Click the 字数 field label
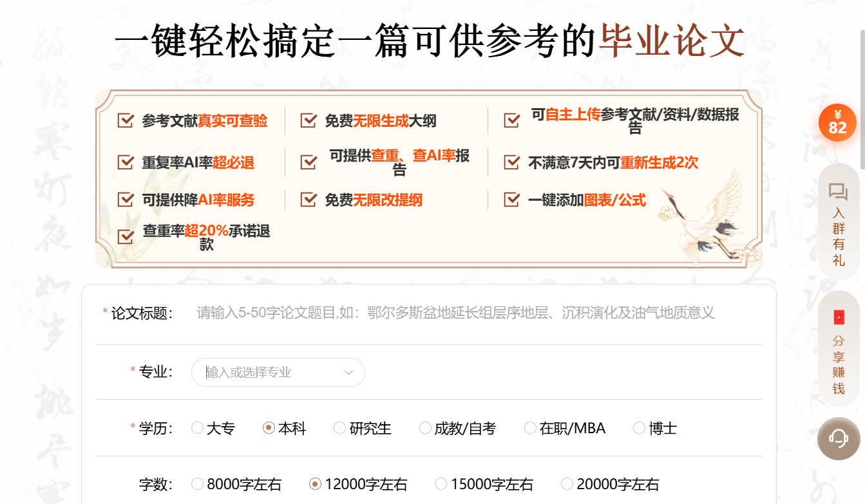The width and height of the screenshot is (865, 504). coord(156,484)
